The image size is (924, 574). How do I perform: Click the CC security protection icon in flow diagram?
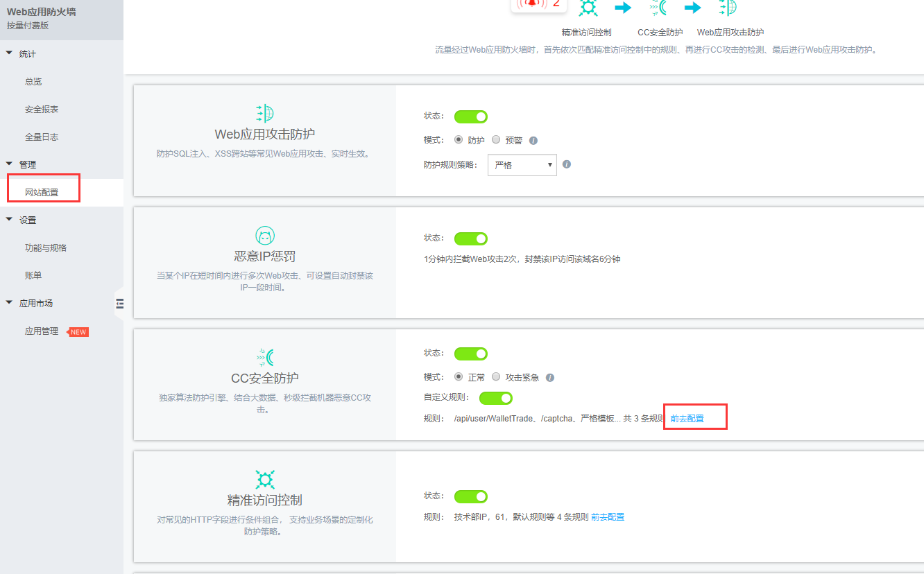tap(658, 8)
